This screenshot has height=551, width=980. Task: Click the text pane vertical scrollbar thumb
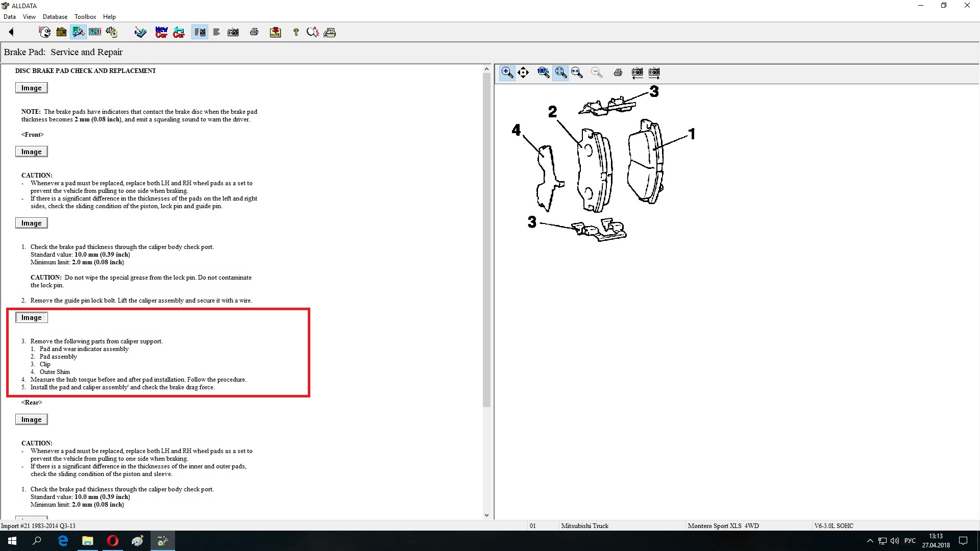(486, 240)
